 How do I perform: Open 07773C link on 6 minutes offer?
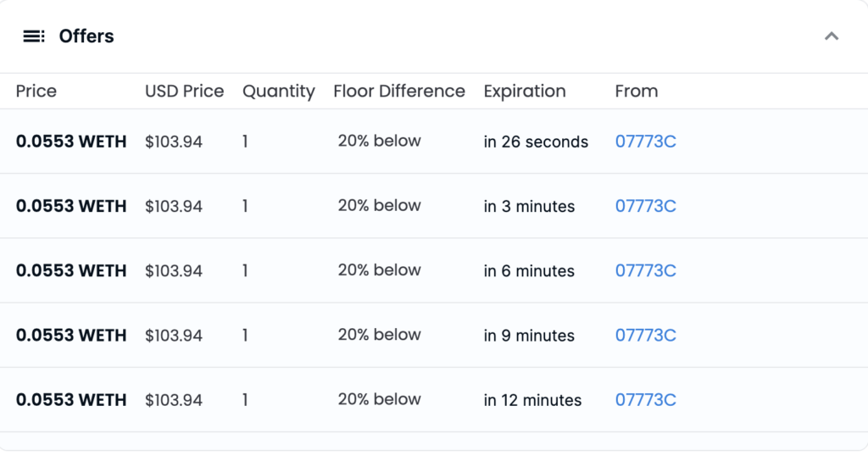coord(645,271)
